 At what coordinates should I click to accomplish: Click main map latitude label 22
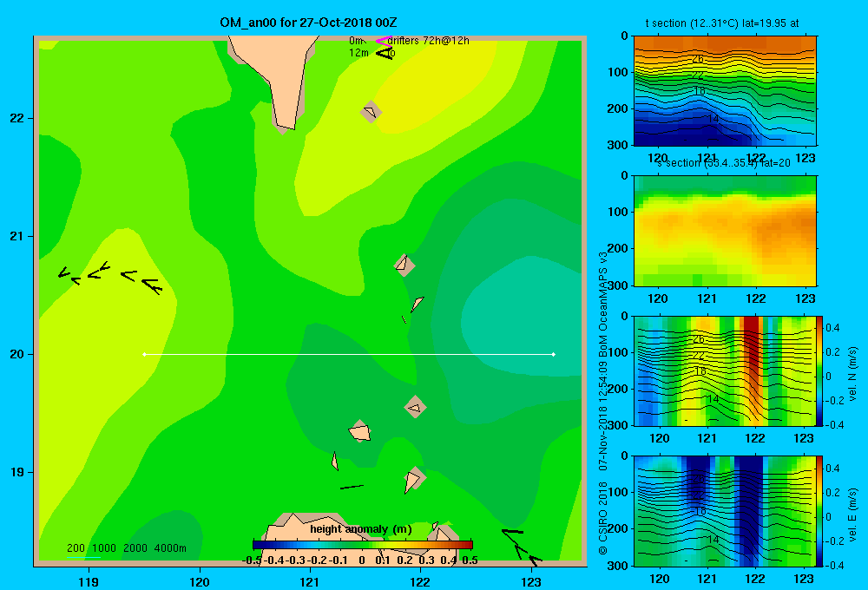17,119
